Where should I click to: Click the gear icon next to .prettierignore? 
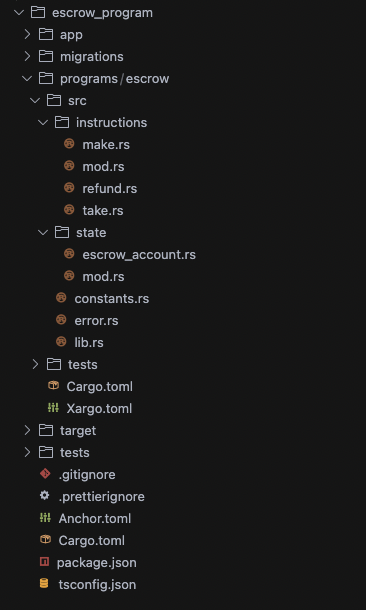[x=45, y=496]
